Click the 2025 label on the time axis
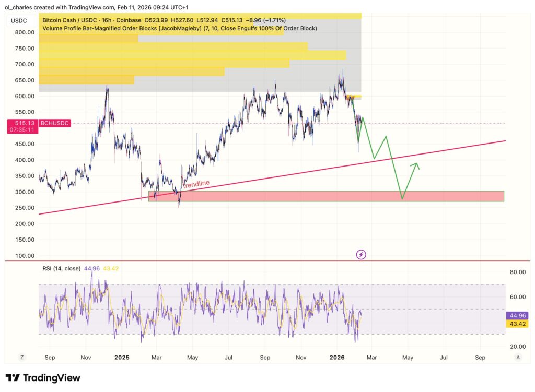Screen dimensions: 535x392 [121, 358]
